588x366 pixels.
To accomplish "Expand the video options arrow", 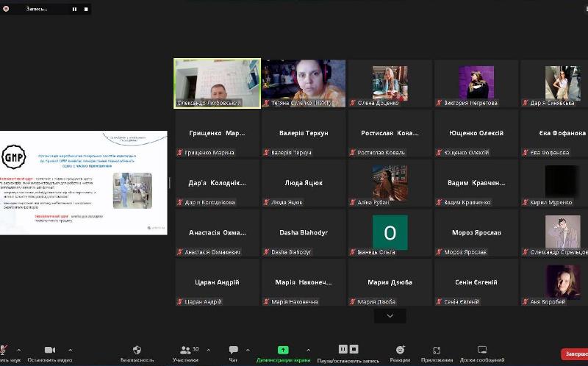I will [x=71, y=350].
